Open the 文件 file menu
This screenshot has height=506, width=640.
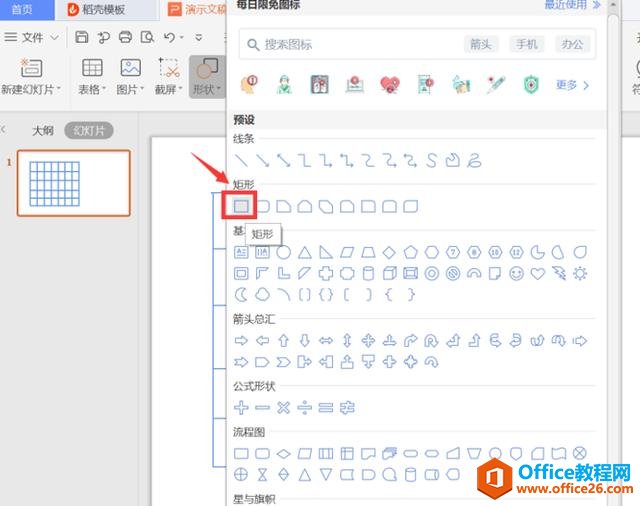tap(31, 38)
